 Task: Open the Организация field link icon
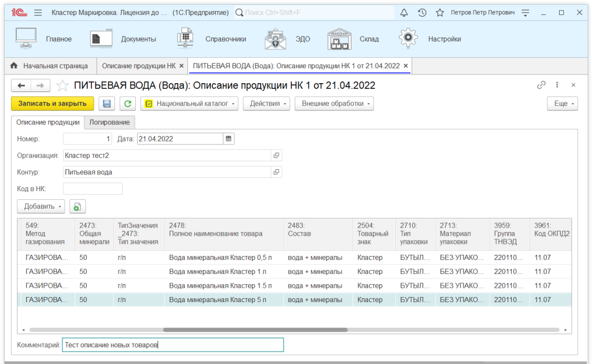pos(276,155)
